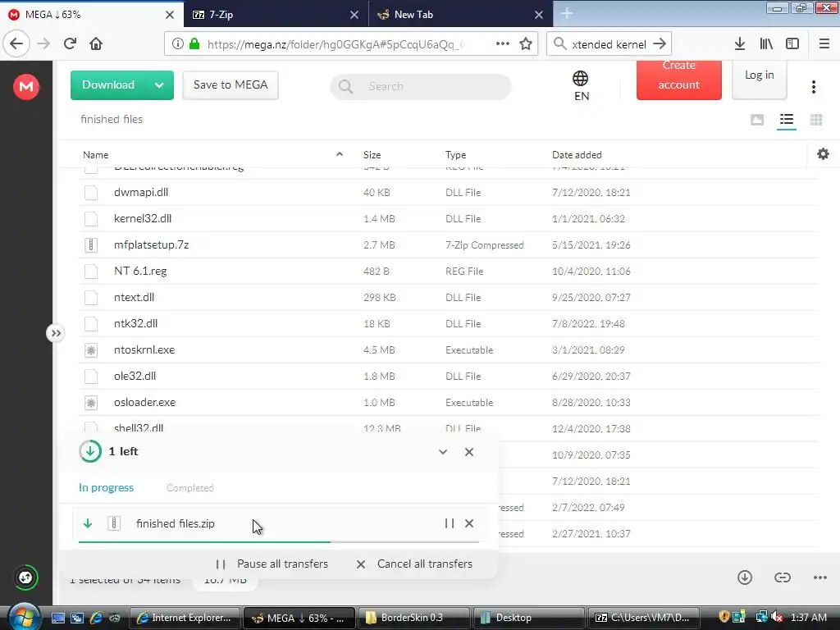
Task: Open the browser home page icon
Action: pyautogui.click(x=96, y=44)
